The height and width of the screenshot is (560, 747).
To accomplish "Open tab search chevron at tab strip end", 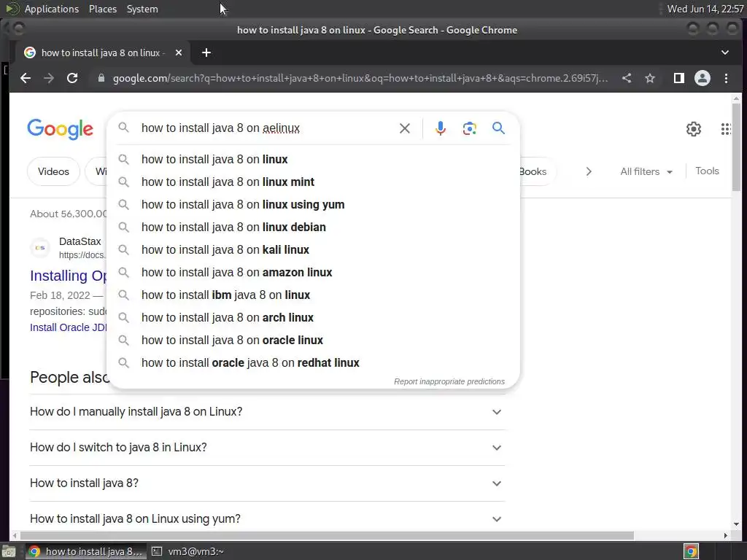I will click(724, 52).
